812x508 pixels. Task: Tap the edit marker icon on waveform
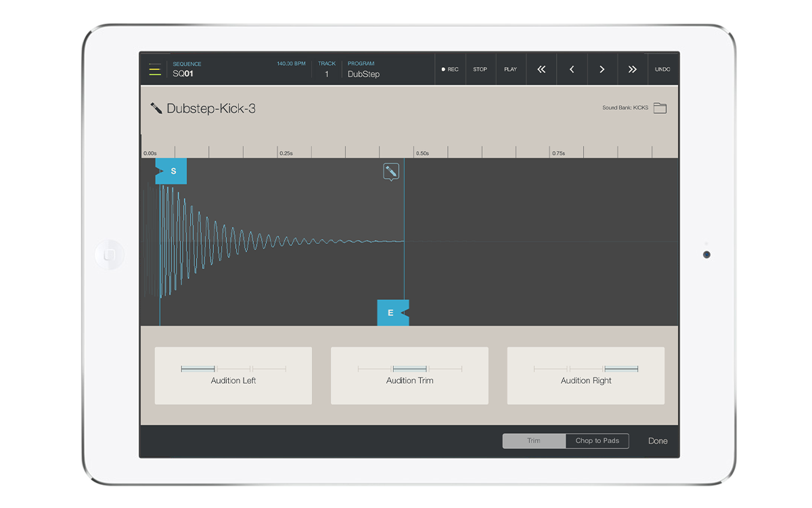pyautogui.click(x=391, y=172)
